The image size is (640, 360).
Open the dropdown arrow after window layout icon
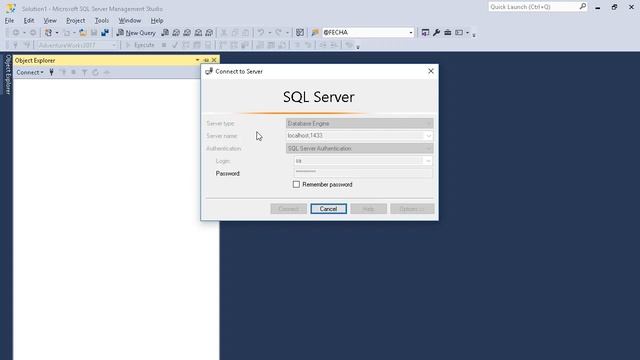click(x=467, y=33)
